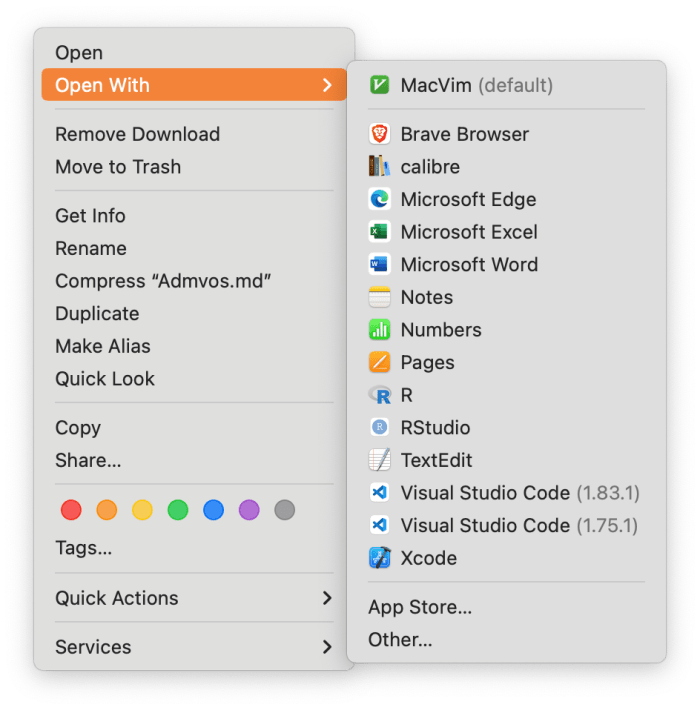Expand the Services submenu arrow
This screenshot has width=700, height=710.
coord(327,647)
